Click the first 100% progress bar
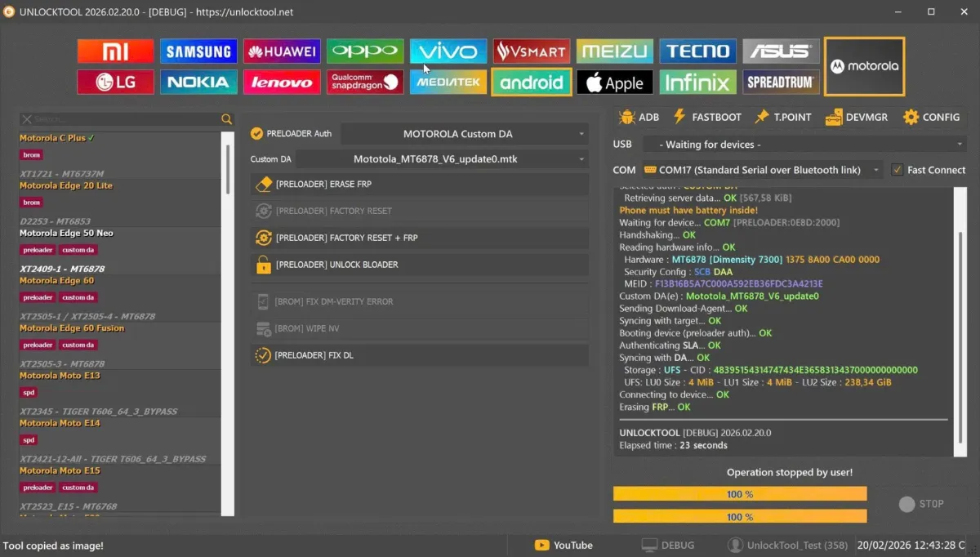 pyautogui.click(x=740, y=494)
